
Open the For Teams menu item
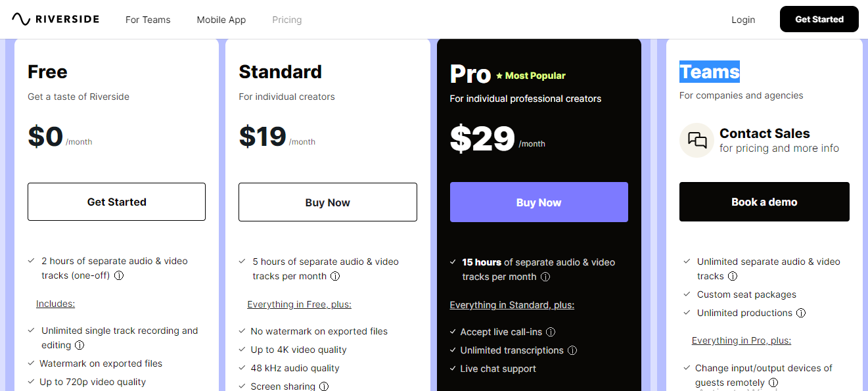click(148, 20)
